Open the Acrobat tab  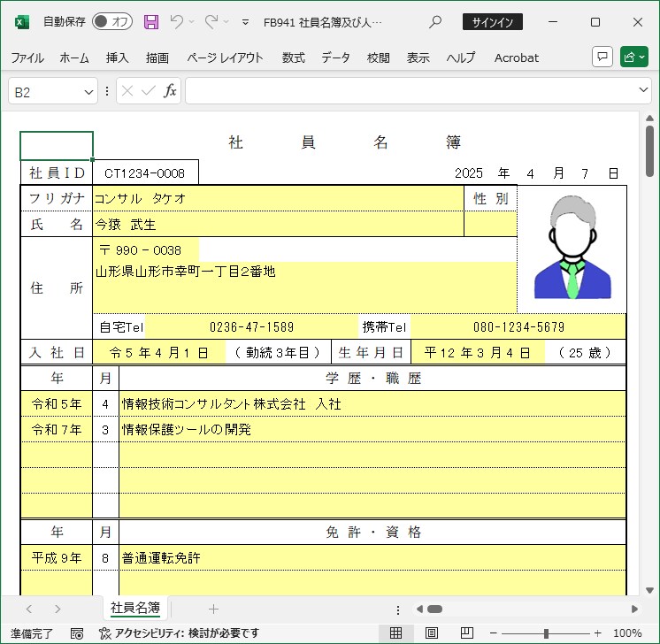517,57
